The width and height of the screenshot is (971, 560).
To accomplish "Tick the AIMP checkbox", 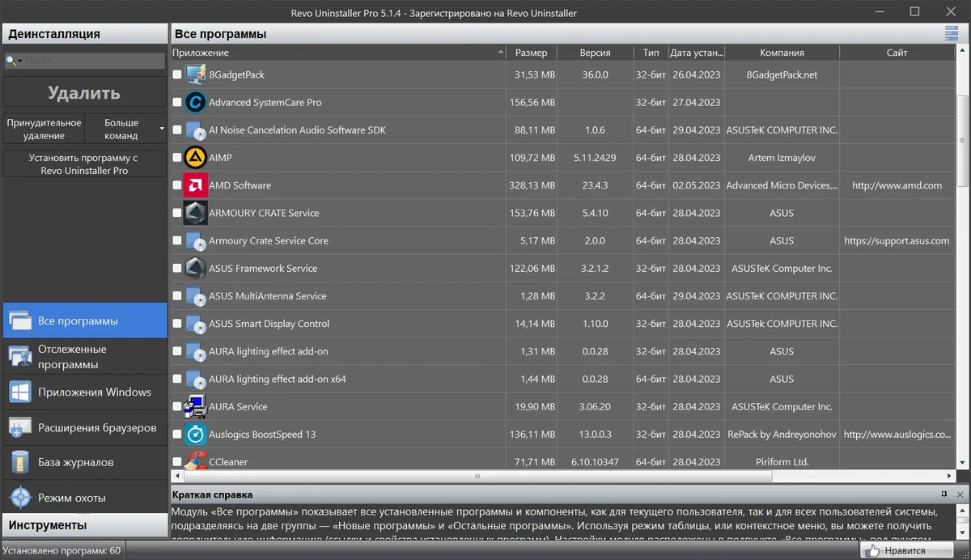I will click(x=177, y=158).
